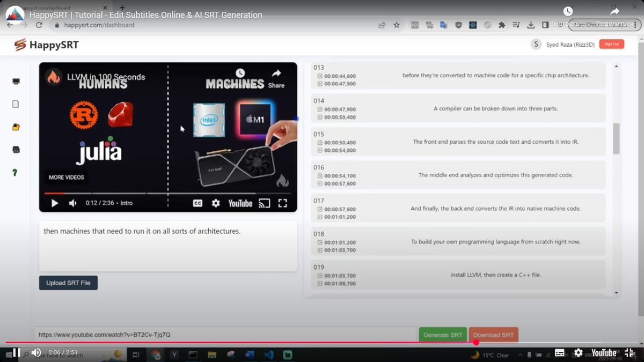Click the YouTube URL input field

point(225,335)
